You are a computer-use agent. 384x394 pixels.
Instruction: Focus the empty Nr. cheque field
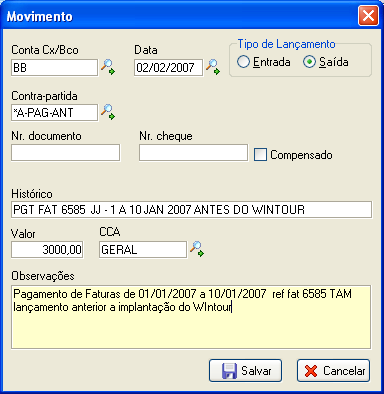193,153
